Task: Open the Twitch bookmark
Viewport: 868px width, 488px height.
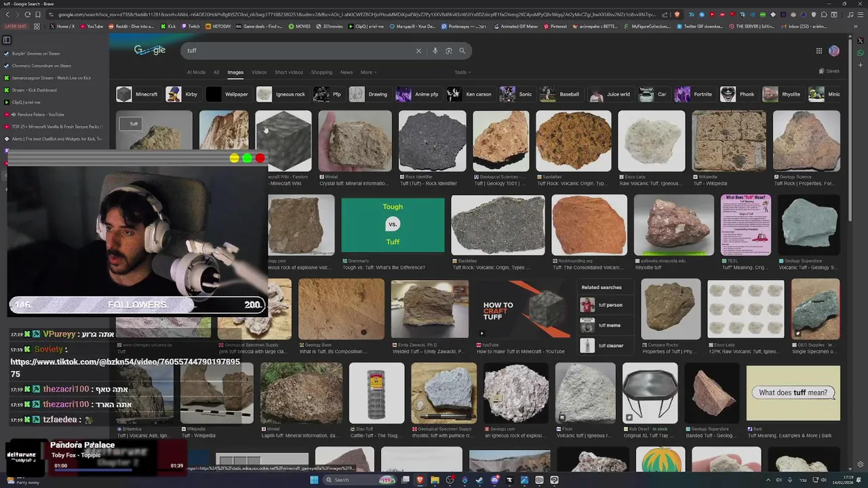Action: 189,26
